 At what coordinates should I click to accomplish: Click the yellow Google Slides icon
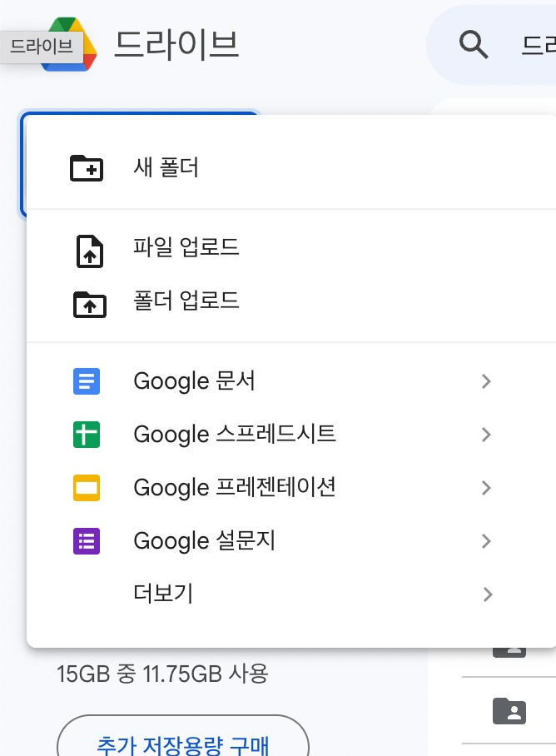pyautogui.click(x=87, y=488)
